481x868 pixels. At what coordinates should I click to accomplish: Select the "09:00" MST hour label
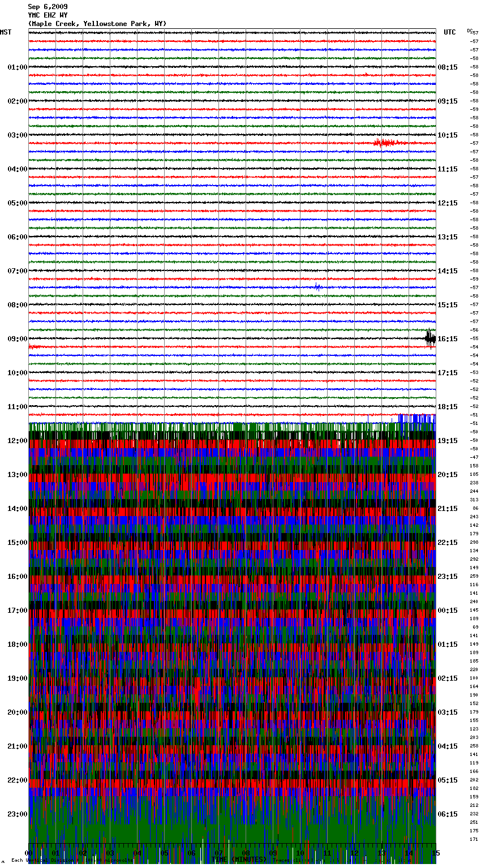tap(18, 339)
